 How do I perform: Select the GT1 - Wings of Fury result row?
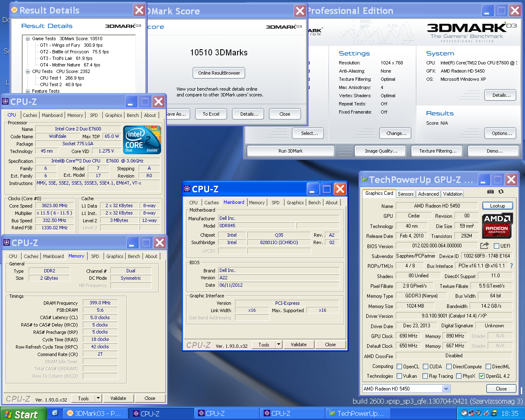[x=71, y=45]
